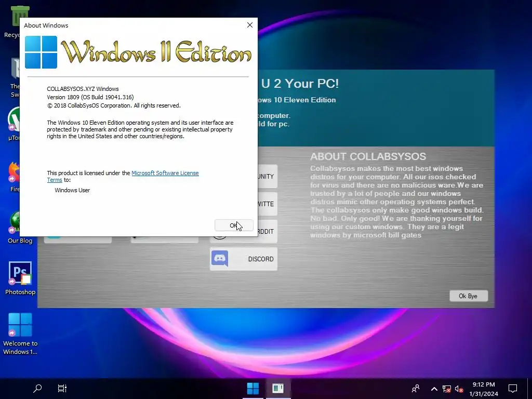This screenshot has height=399, width=532.
Task: Open Task View on the taskbar
Action: [62, 389]
